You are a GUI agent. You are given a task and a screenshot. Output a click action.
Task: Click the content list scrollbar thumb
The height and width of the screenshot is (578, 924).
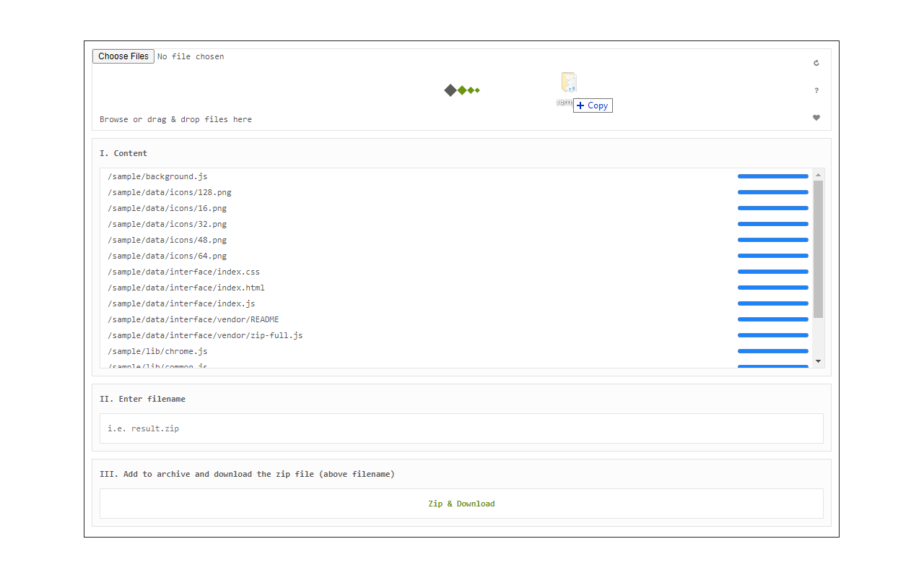(x=818, y=249)
